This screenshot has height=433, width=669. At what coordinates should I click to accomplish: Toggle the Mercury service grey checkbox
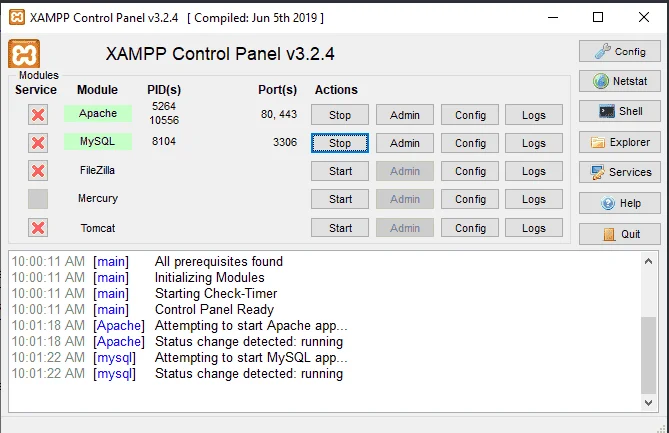(38, 199)
